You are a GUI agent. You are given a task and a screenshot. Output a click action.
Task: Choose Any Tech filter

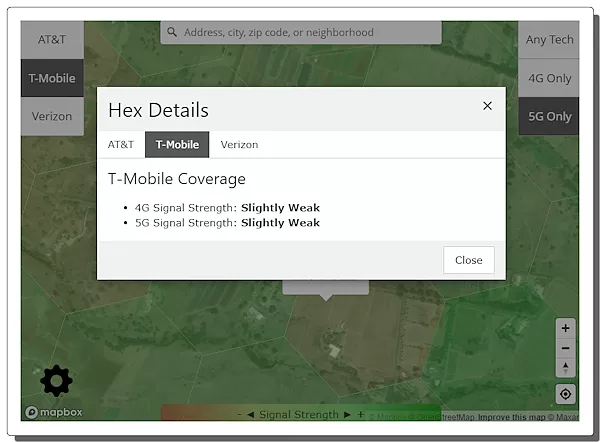click(549, 40)
